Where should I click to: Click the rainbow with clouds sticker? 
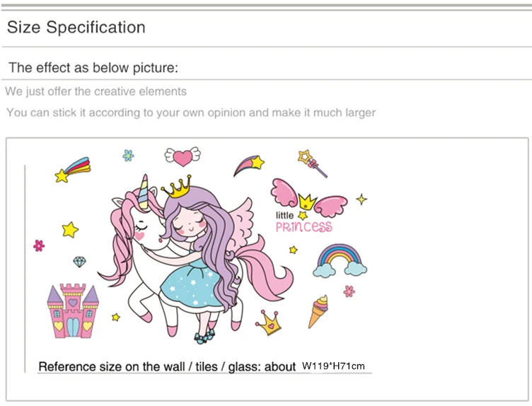(340, 260)
